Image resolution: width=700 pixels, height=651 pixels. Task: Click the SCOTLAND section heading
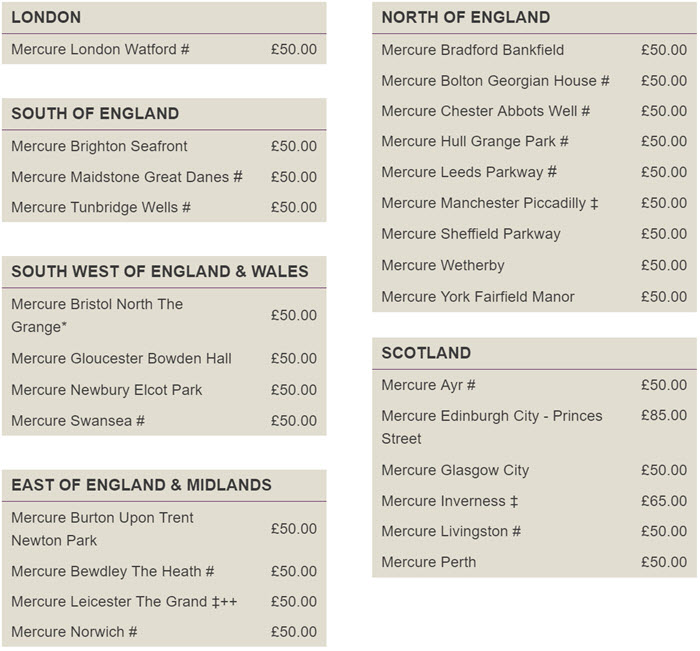426,353
